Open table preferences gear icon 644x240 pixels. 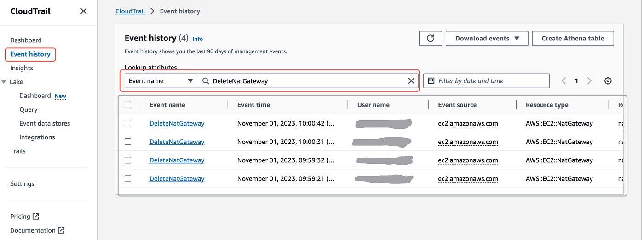608,81
